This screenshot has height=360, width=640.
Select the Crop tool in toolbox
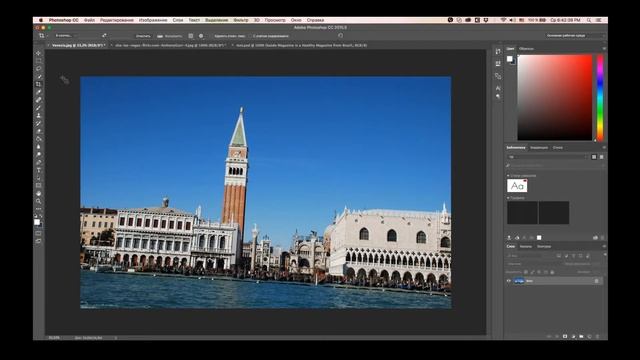[x=39, y=84]
